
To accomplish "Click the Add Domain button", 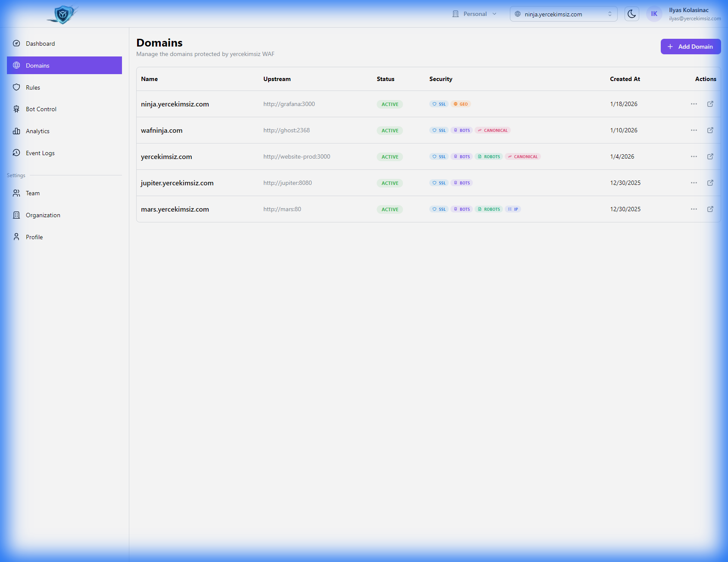I will (691, 47).
